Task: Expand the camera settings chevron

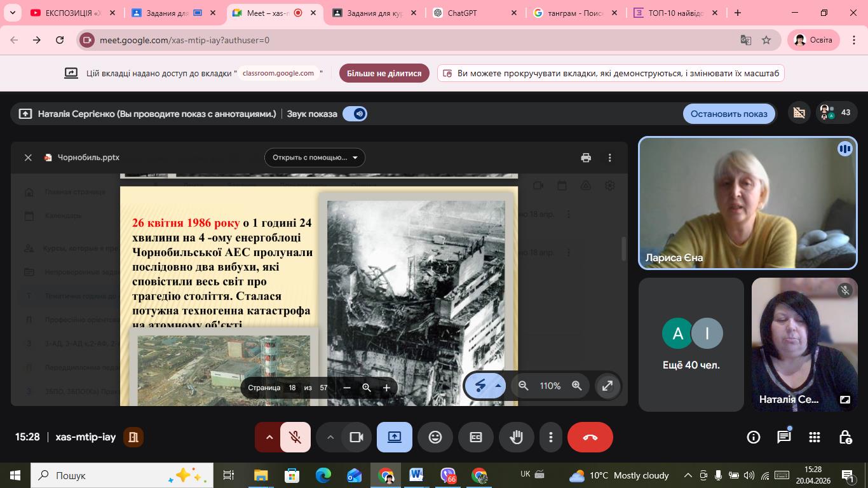Action: pyautogui.click(x=330, y=437)
